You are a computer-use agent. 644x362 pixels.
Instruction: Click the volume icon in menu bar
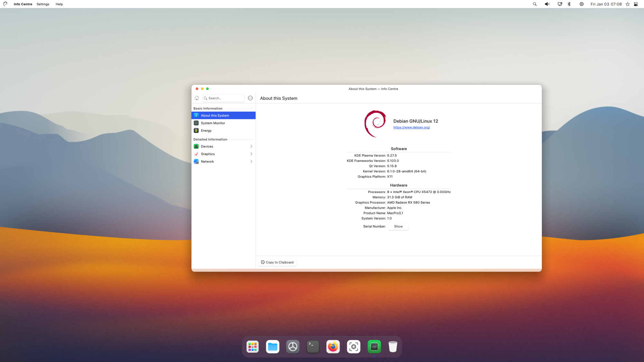point(547,4)
